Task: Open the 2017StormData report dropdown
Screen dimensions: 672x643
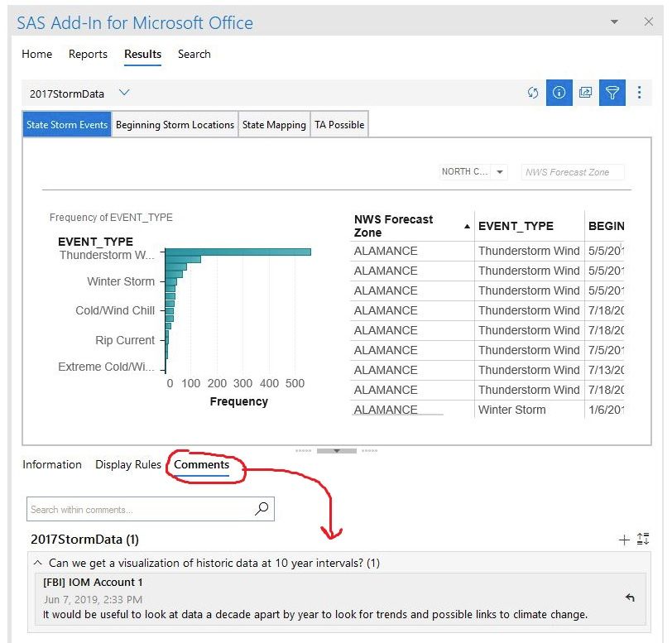Action: [x=124, y=94]
